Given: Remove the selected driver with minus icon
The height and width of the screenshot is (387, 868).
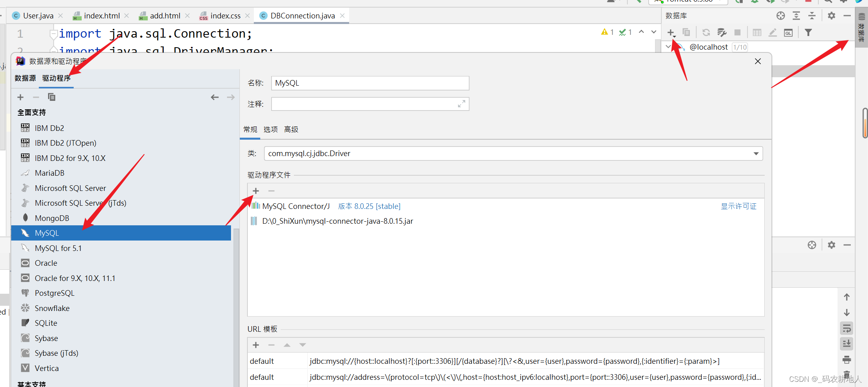Looking at the screenshot, I should 36,97.
